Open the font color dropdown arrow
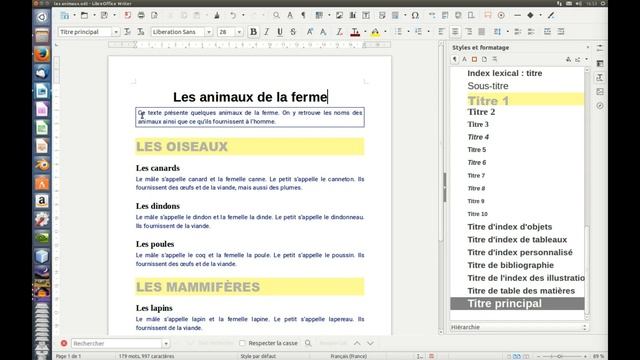The width and height of the screenshot is (640, 360). [365, 32]
